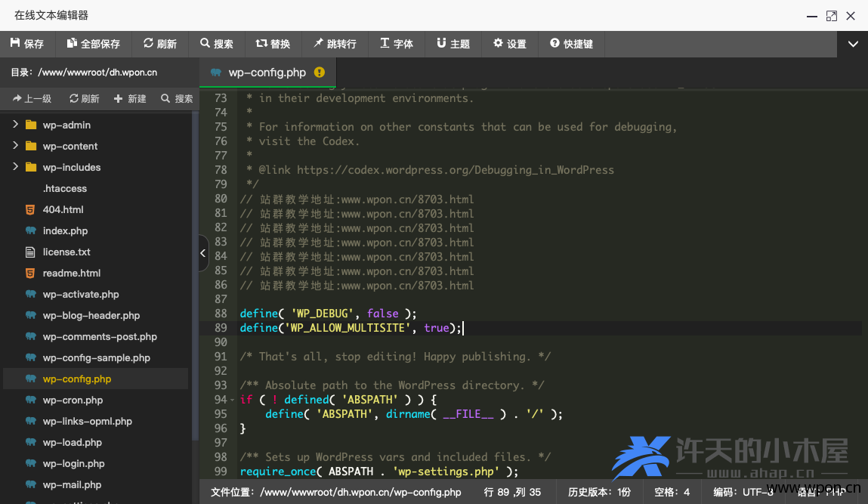Click the unsaved warning icon on tab
The height and width of the screenshot is (504, 868).
click(320, 73)
